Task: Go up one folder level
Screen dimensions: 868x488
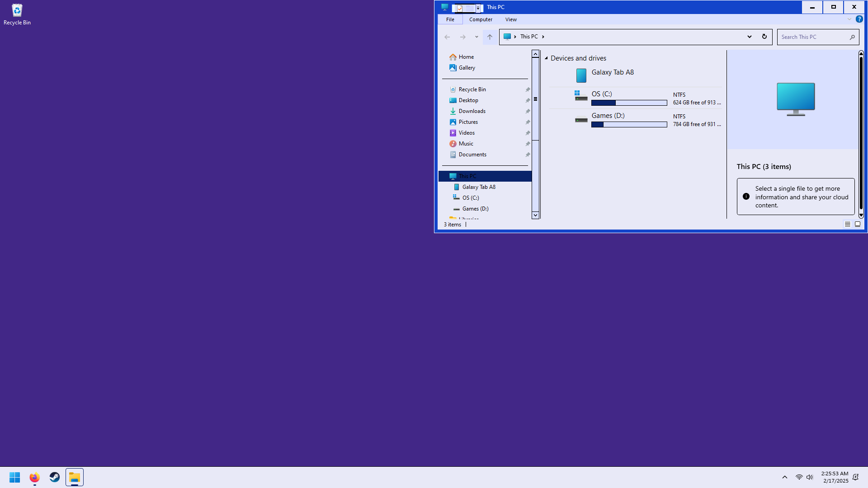Action: (490, 37)
